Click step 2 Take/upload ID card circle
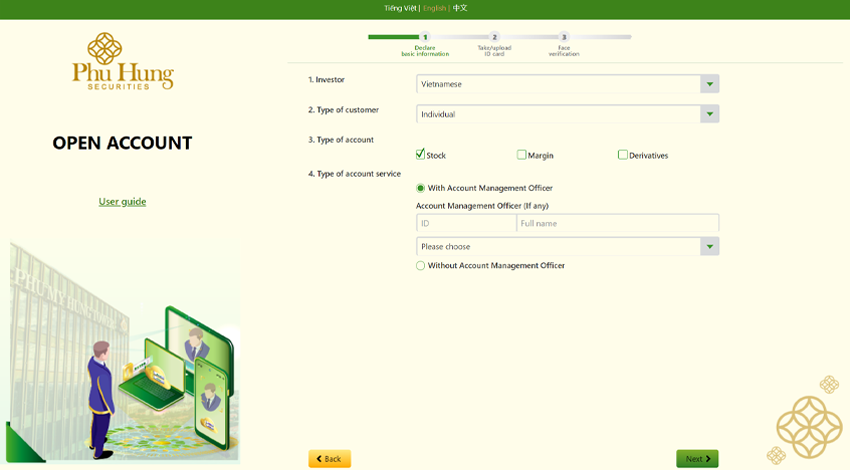This screenshot has height=470, width=850. (494, 37)
